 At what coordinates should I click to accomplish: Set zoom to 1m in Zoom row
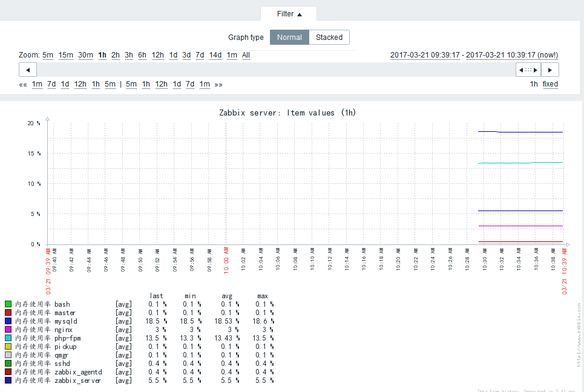tap(232, 55)
